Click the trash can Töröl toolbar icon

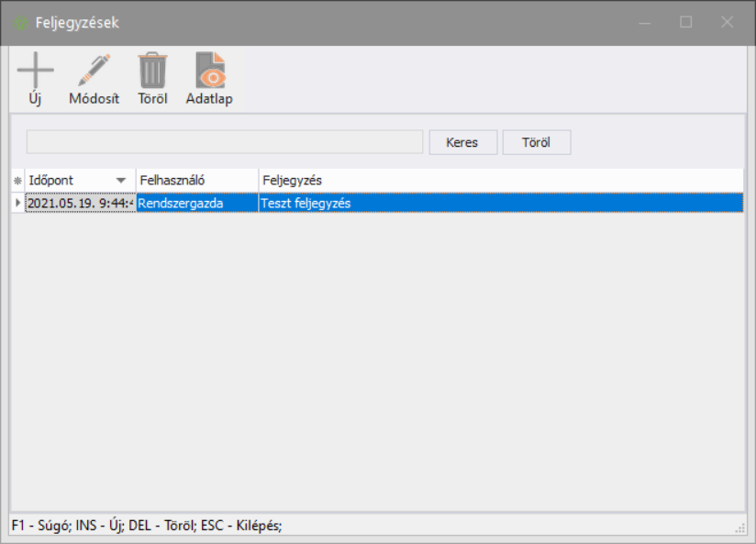click(x=152, y=71)
